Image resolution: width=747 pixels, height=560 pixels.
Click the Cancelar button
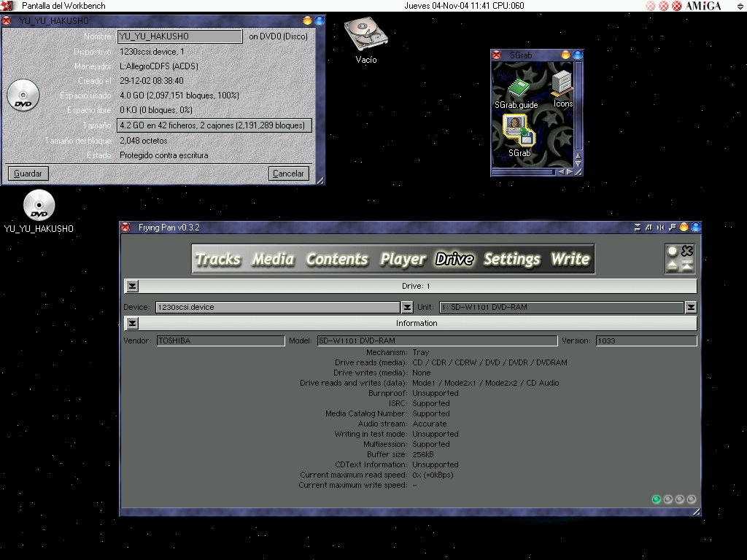click(288, 174)
